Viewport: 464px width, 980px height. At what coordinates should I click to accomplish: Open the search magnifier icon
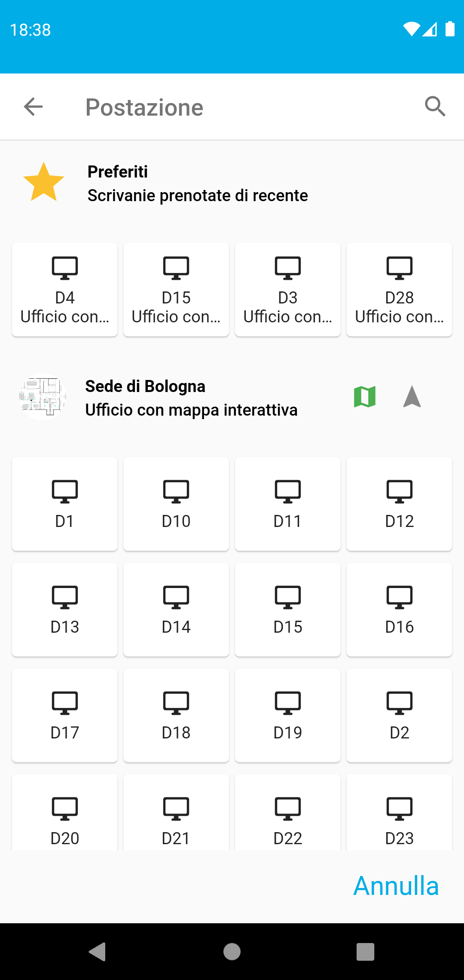(x=435, y=107)
